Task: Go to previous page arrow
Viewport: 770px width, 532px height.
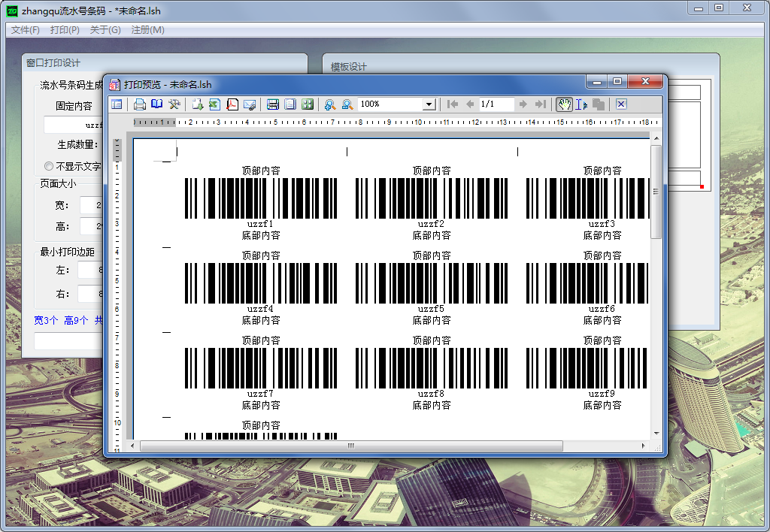Action: (x=469, y=104)
